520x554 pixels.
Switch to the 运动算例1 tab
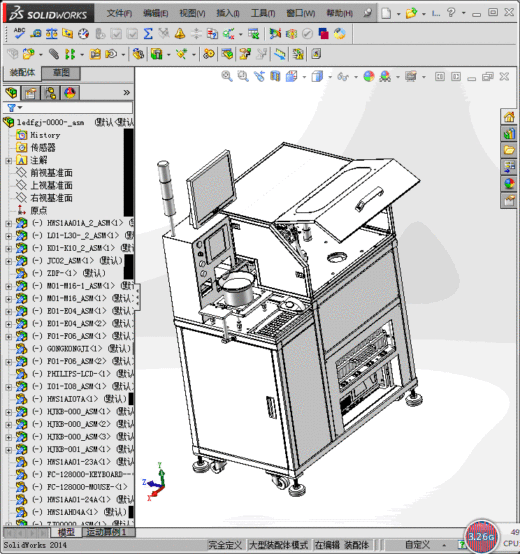[x=106, y=532]
